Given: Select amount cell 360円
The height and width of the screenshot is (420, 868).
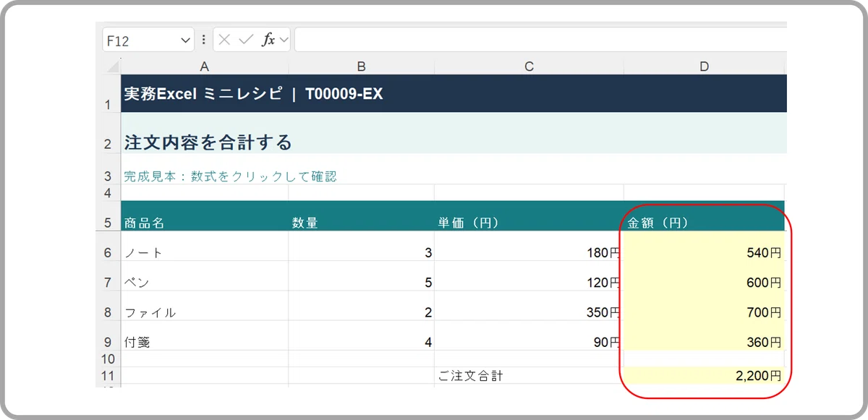Looking at the screenshot, I should tap(704, 335).
